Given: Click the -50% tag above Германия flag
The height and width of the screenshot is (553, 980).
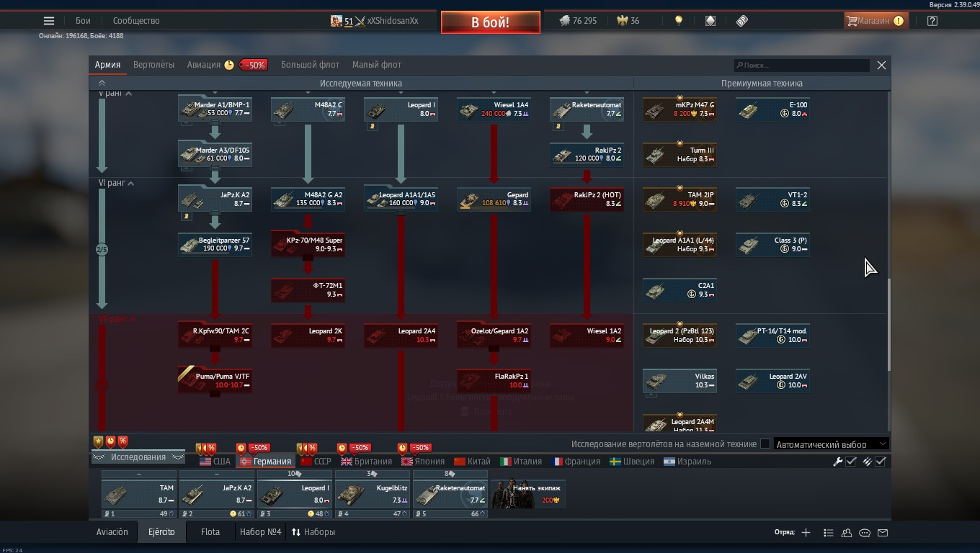Looking at the screenshot, I should click(x=259, y=448).
